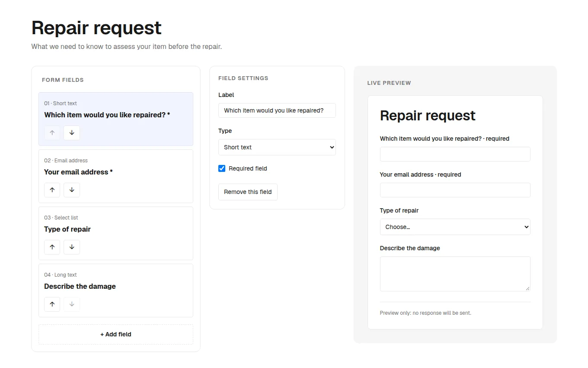Add a new form field

pos(116,335)
